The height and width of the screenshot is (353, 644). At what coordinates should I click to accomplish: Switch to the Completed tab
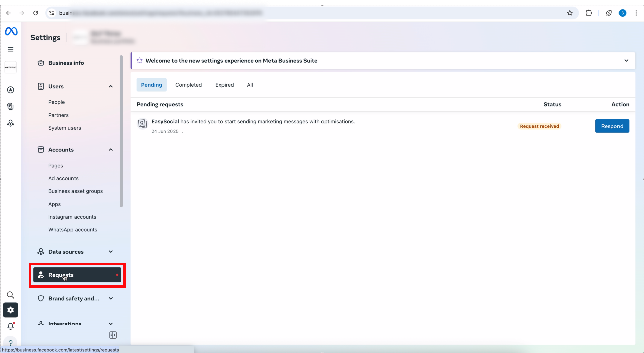(x=188, y=85)
